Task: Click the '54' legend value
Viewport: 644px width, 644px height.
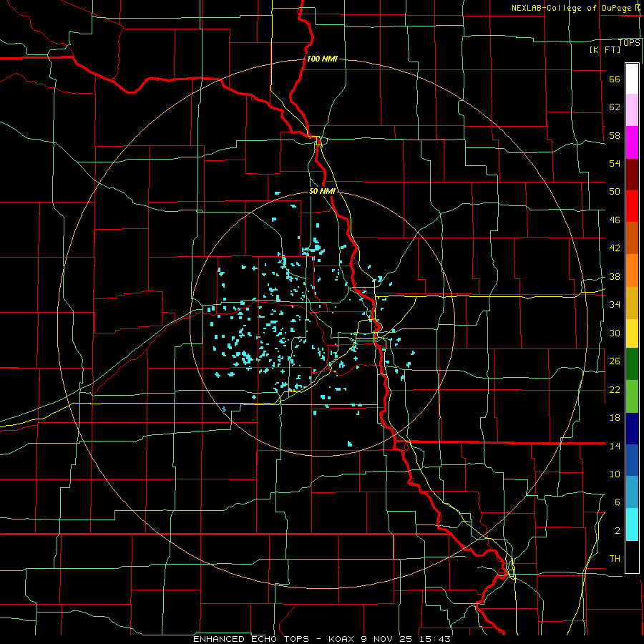Action: tap(615, 163)
